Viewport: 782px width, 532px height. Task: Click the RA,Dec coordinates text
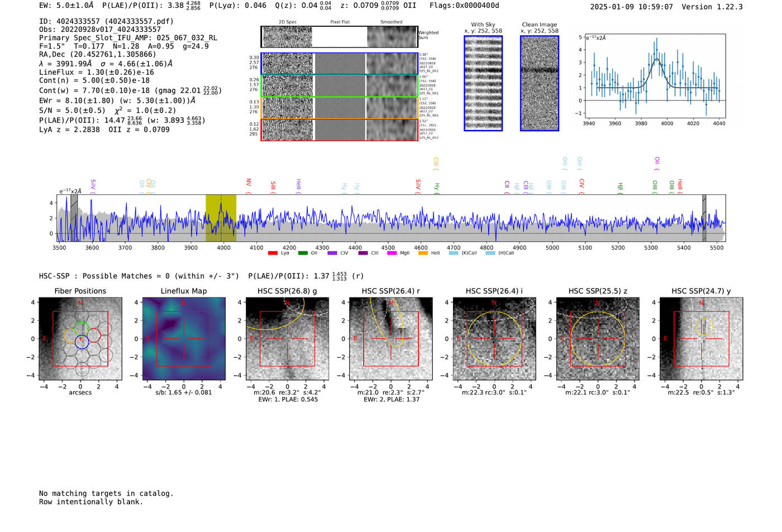point(98,55)
